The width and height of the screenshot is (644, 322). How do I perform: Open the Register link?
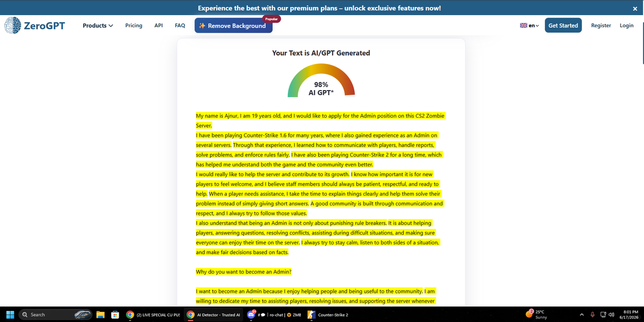[601, 25]
